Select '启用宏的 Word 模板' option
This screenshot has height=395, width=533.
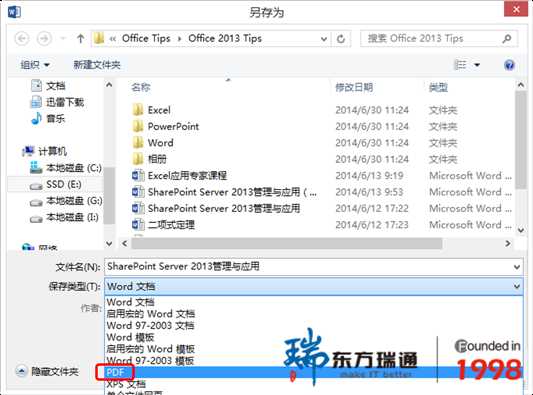pyautogui.click(x=151, y=349)
